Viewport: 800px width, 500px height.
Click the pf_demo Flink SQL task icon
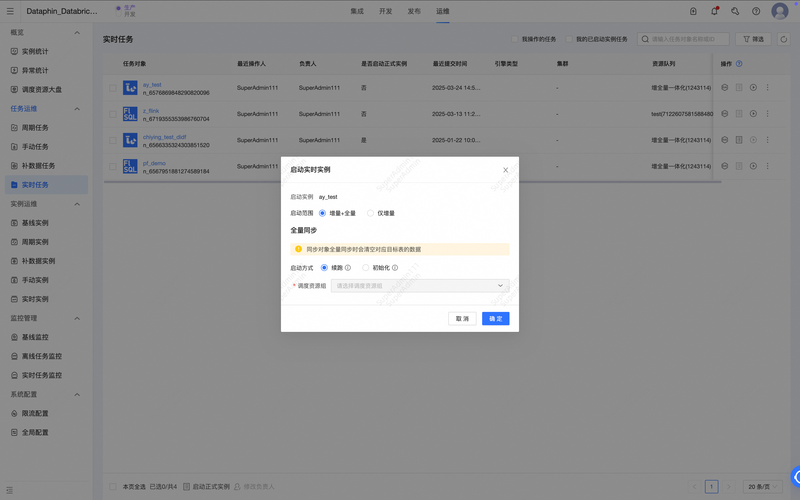[130, 166]
